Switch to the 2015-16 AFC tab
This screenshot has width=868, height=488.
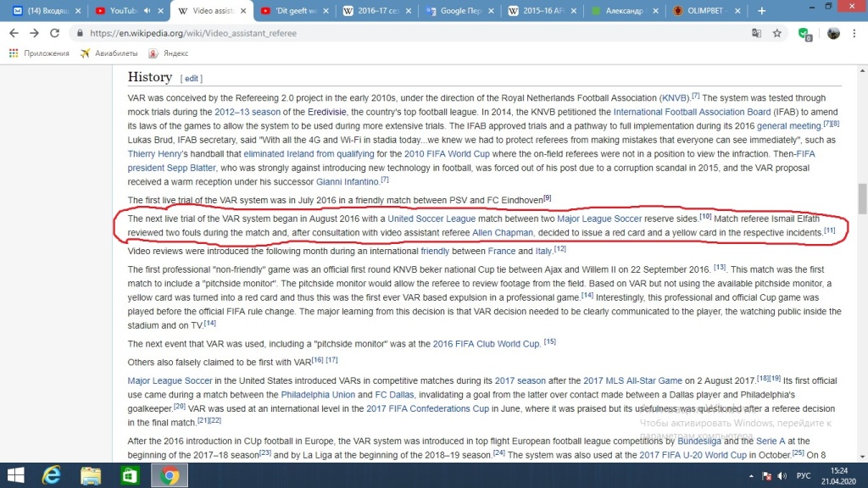pos(542,10)
